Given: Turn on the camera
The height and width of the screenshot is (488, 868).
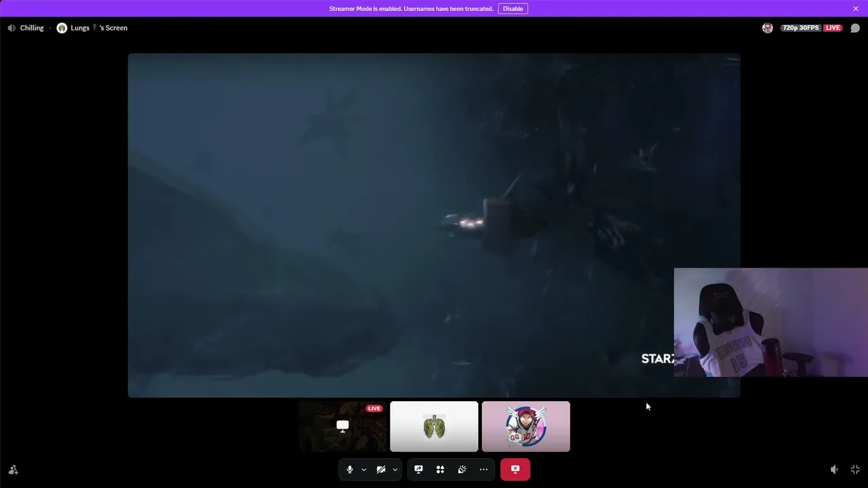Looking at the screenshot, I should click(381, 469).
